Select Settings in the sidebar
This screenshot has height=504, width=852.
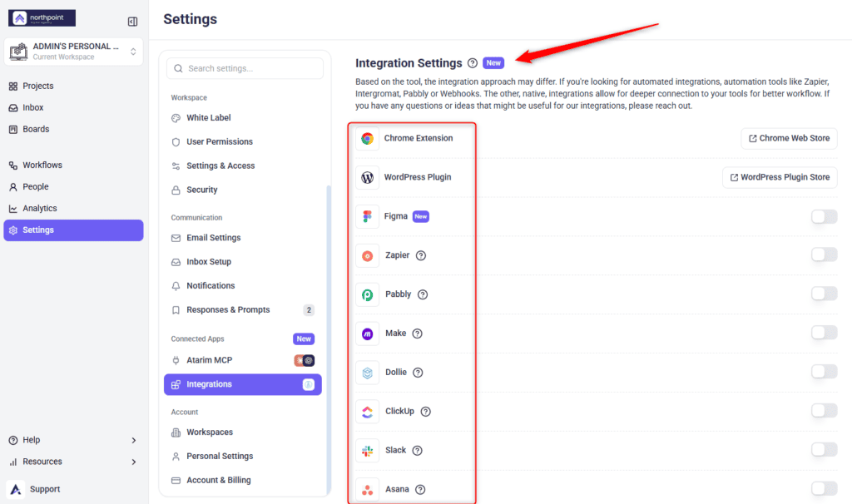pos(73,230)
